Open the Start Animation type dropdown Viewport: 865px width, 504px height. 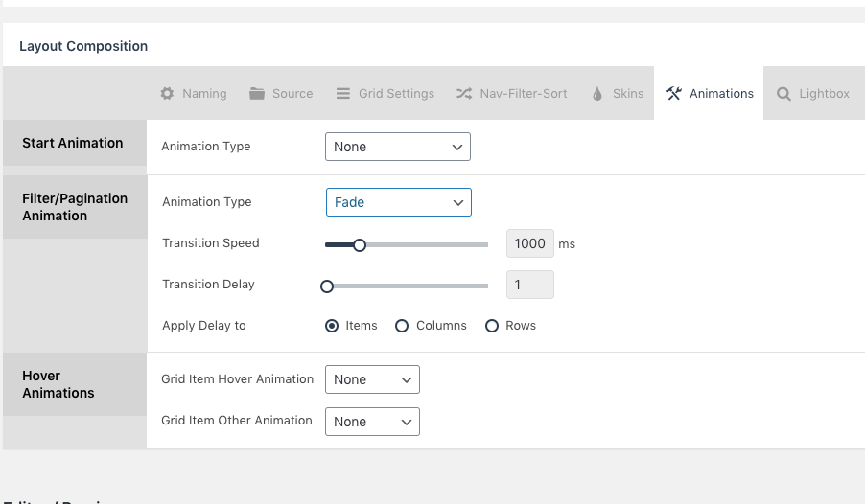(398, 147)
